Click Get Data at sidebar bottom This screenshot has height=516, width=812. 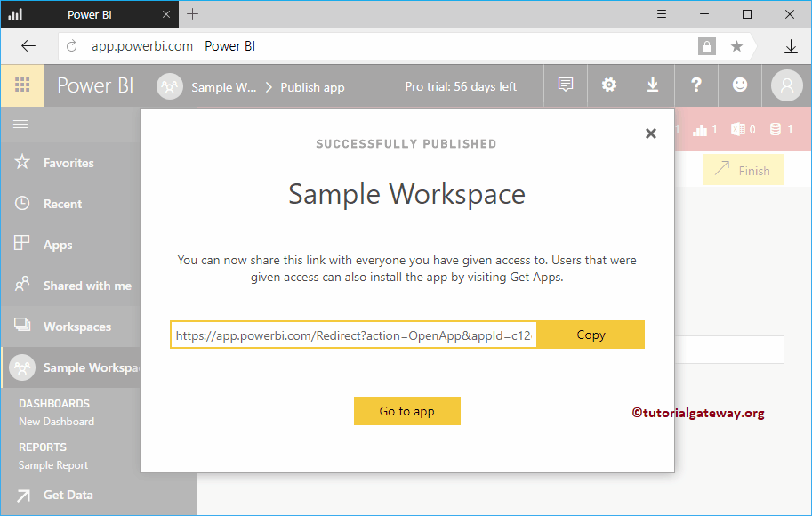click(x=68, y=495)
